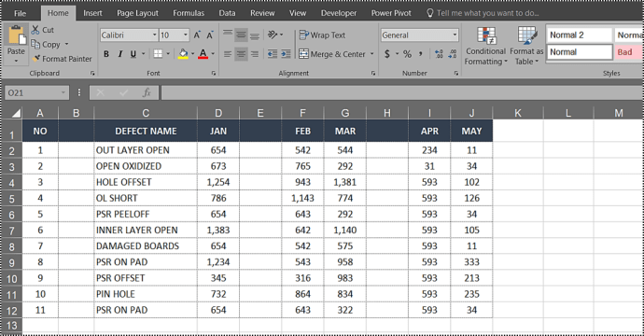This screenshot has height=336, width=644.
Task: Toggle Italic formatting
Action: tap(119, 54)
